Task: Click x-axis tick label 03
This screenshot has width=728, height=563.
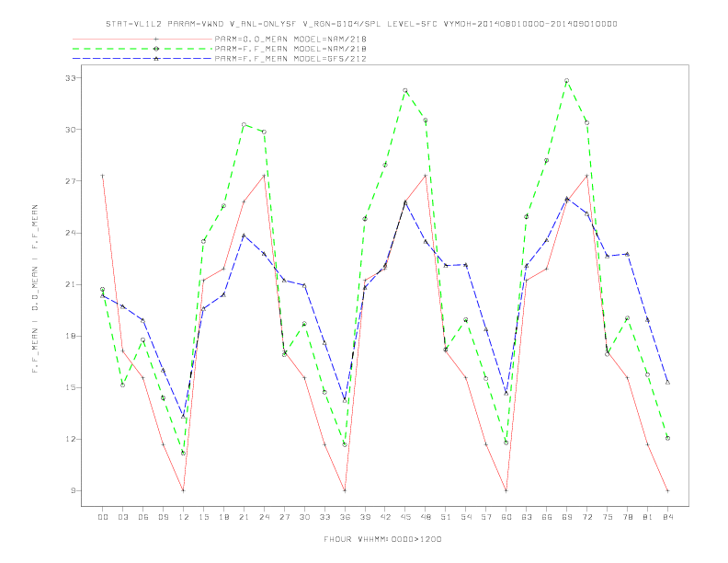Action: coord(122,517)
